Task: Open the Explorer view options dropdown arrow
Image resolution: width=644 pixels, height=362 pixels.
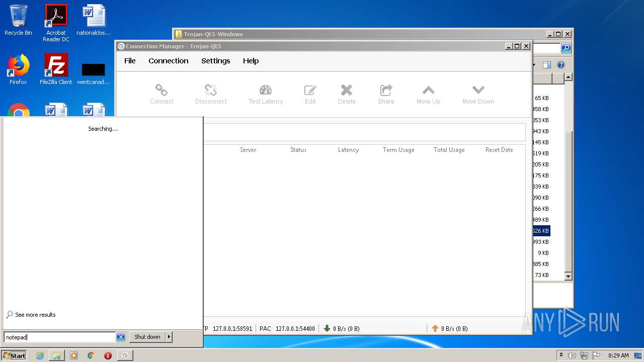Action: 533,65
